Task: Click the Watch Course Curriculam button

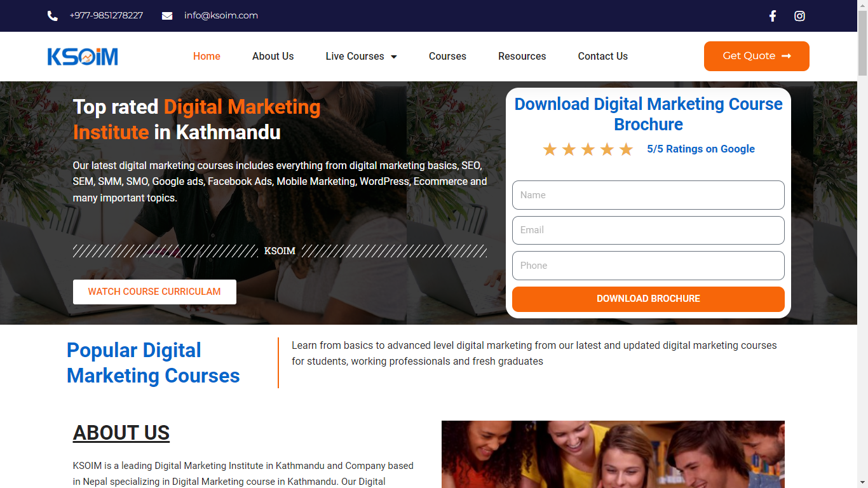Action: pos(154,292)
